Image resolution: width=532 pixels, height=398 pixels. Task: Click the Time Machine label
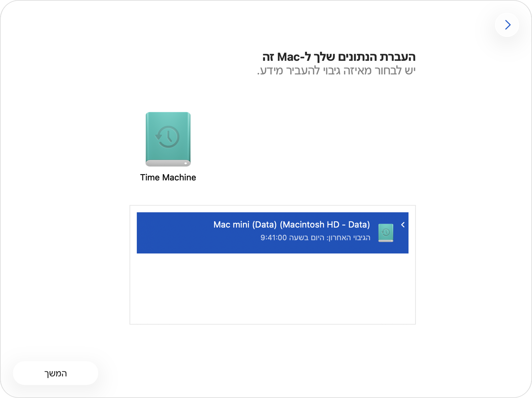pos(168,177)
